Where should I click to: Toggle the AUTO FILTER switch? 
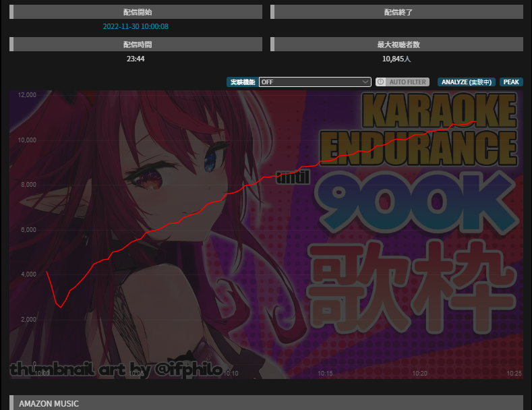[x=403, y=82]
